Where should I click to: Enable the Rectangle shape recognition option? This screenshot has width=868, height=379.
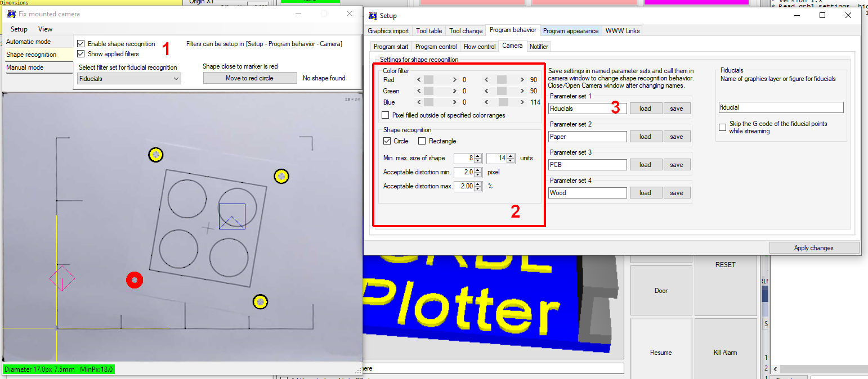pyautogui.click(x=422, y=141)
